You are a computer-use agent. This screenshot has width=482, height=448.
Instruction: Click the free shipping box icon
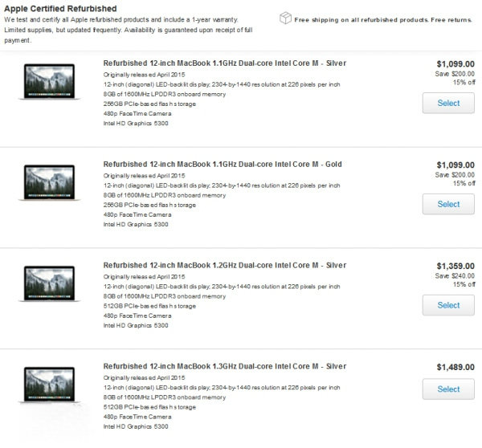(284, 18)
